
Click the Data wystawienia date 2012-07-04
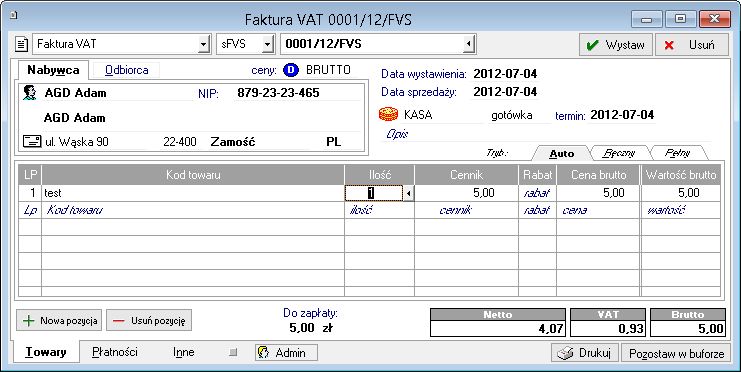point(505,74)
